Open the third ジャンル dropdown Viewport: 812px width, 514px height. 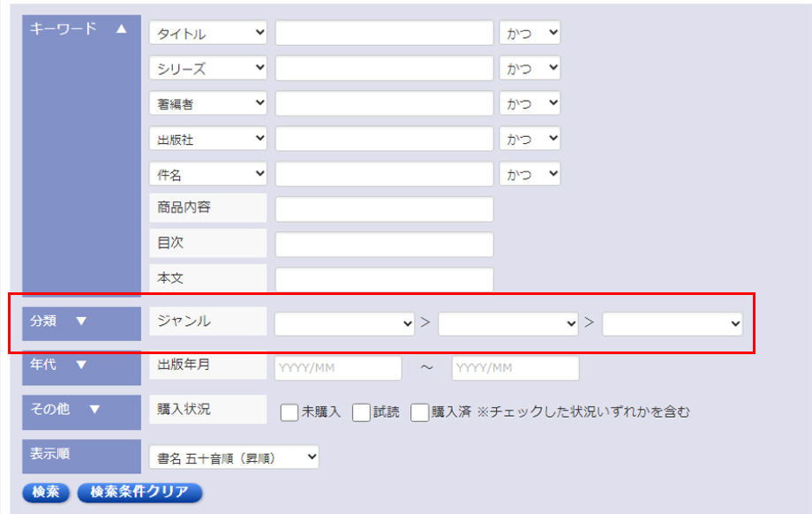pyautogui.click(x=673, y=324)
